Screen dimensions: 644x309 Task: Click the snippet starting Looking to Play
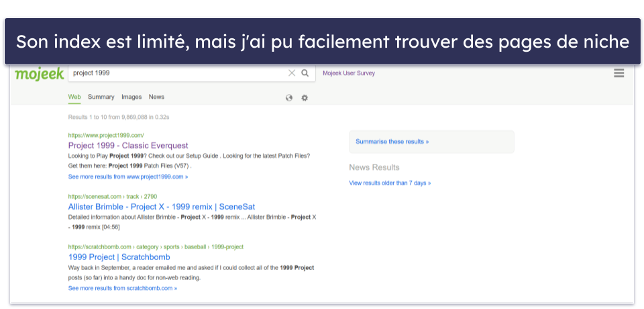pyautogui.click(x=189, y=161)
